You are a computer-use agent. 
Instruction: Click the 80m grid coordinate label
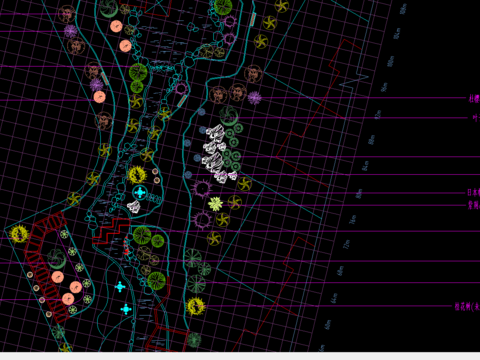(359, 194)
